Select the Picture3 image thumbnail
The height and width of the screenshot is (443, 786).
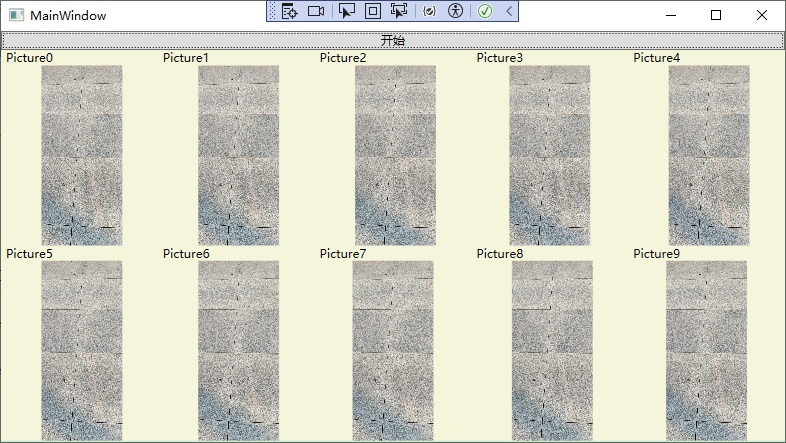(550, 155)
